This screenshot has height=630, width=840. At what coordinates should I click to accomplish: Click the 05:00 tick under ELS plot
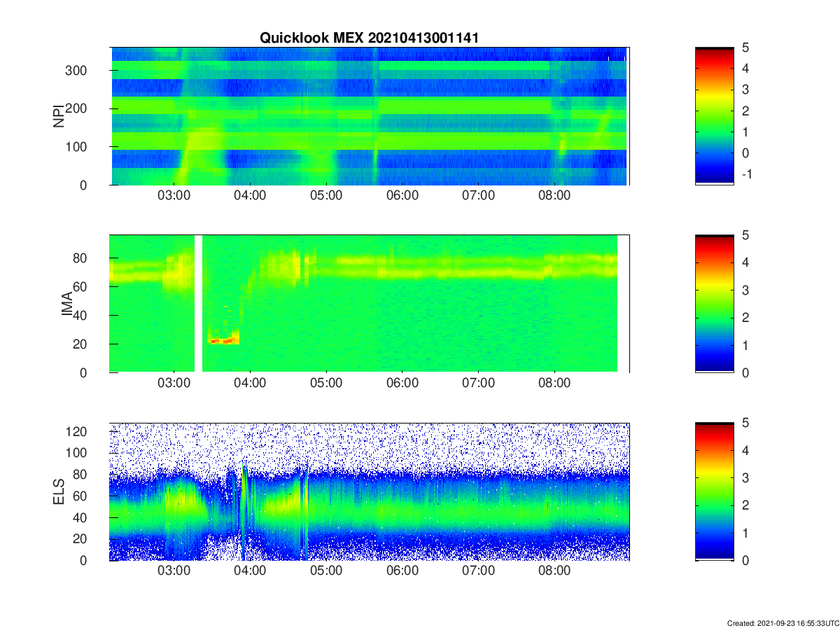point(326,572)
